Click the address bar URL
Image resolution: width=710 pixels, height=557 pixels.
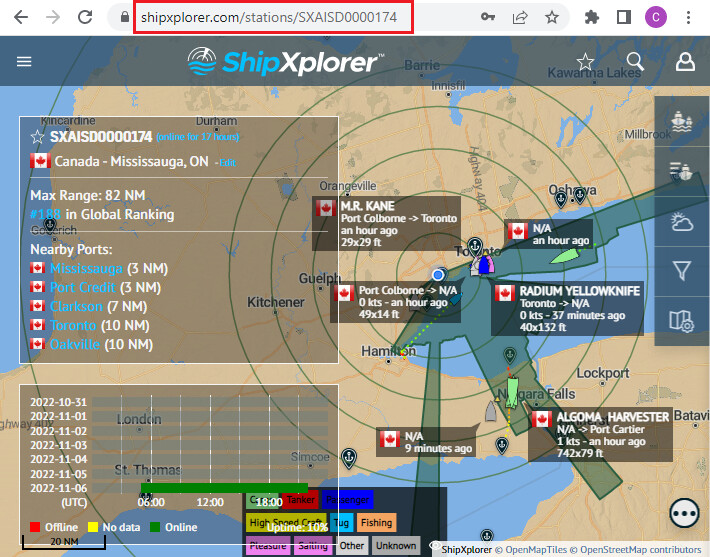269,17
